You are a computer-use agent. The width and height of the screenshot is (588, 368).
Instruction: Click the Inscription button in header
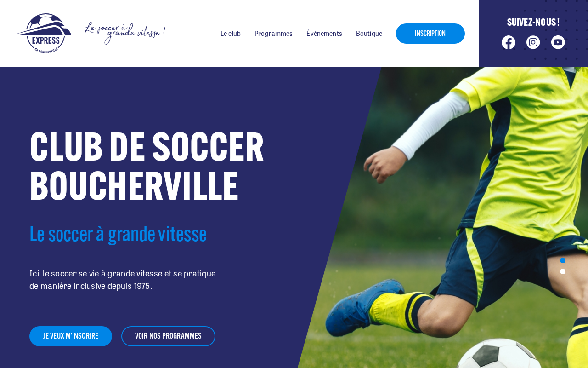point(430,34)
